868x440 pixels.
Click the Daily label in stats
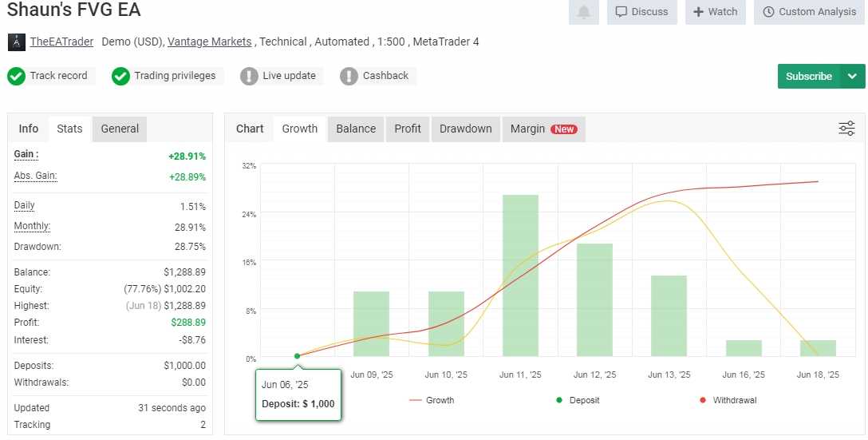click(25, 205)
